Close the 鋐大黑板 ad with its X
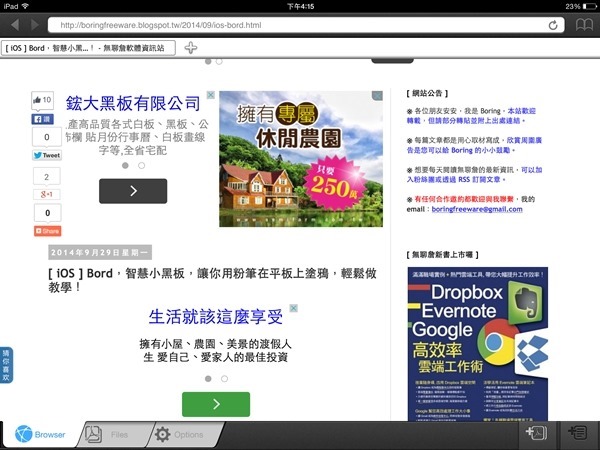Screen dimensions: 600x450 (210, 95)
